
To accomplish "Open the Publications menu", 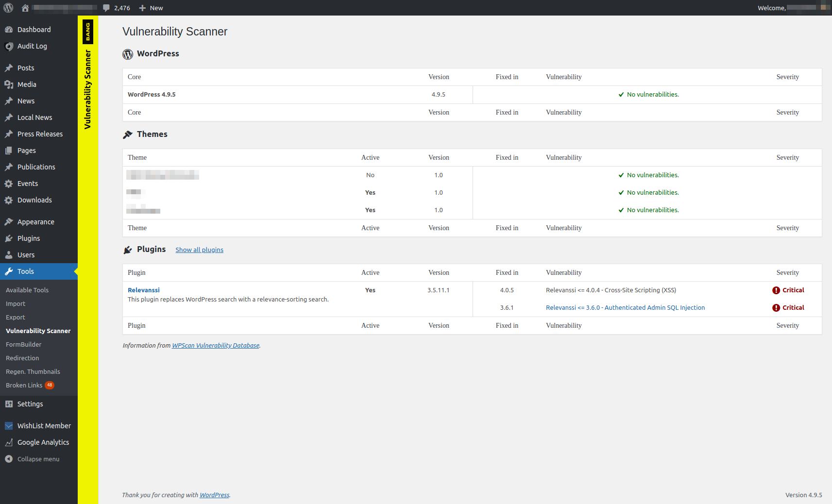I will [39, 167].
